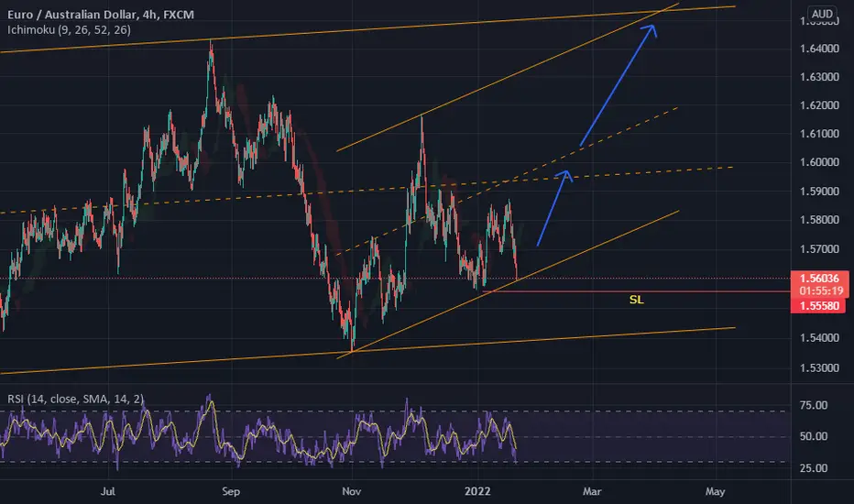Click the RSI 50.00 axis label
This screenshot has width=854, height=504.
tap(813, 436)
